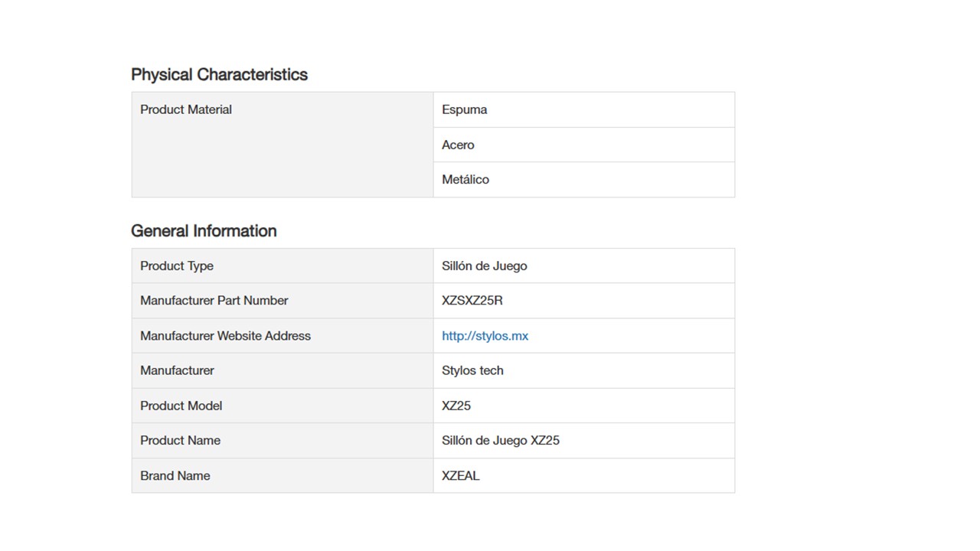Click the 'Manufacturer Part Number' label
Image resolution: width=980 pixels, height=551 pixels.
click(214, 300)
